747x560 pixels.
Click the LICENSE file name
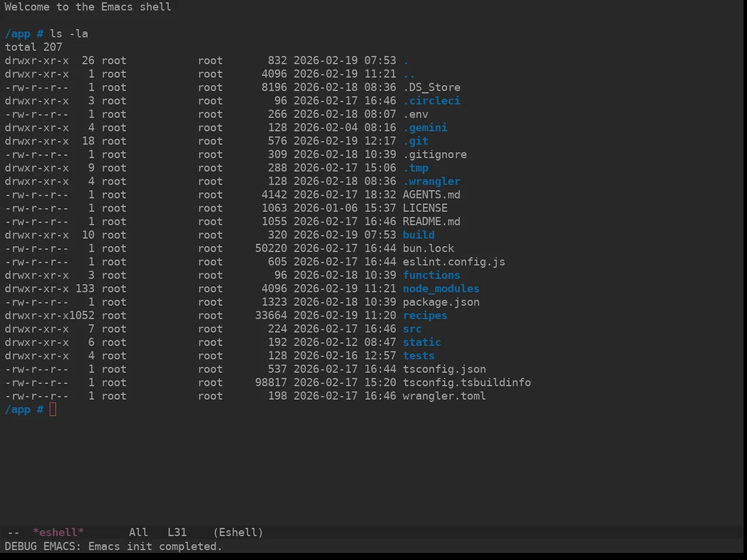pyautogui.click(x=425, y=208)
